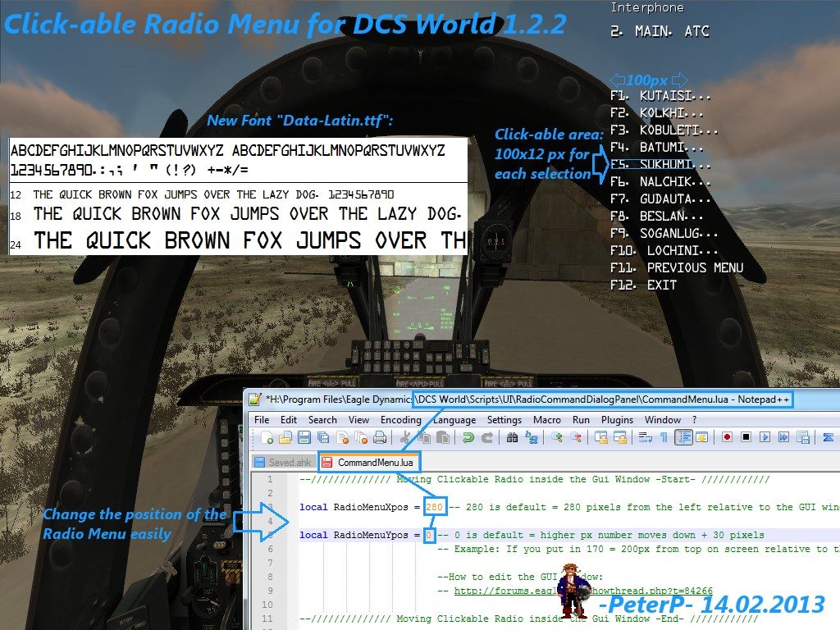
Task: Open the Encoding menu
Action: tap(400, 420)
